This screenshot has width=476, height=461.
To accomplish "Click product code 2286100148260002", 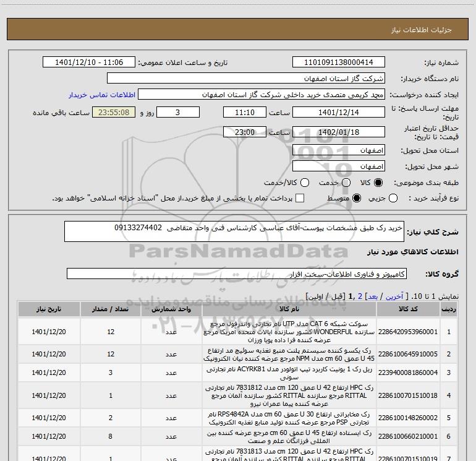I will pyautogui.click(x=408, y=418).
